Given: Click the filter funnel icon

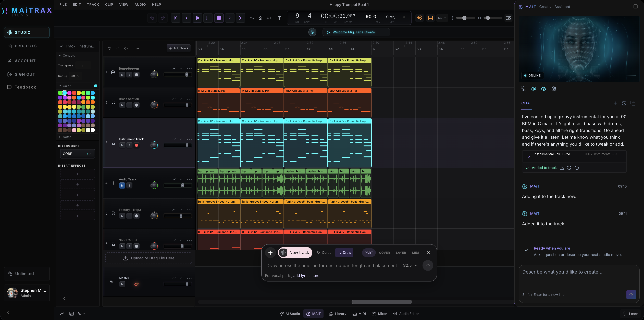Looking at the screenshot, I should (x=279, y=18).
